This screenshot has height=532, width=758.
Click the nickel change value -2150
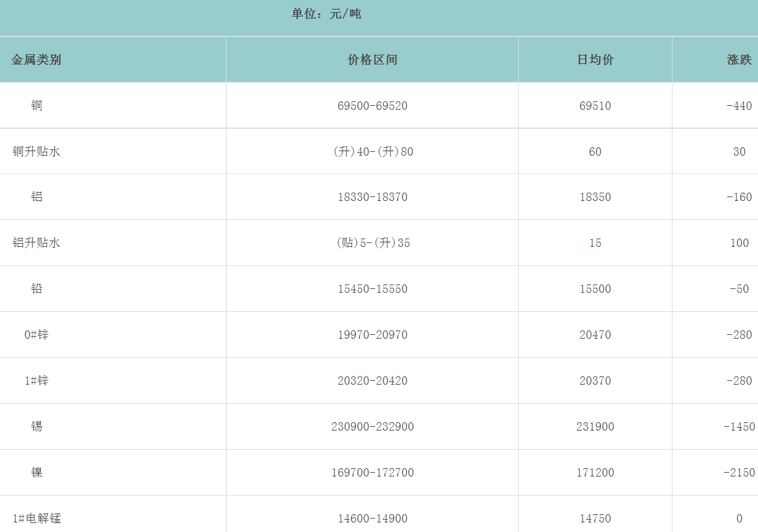pos(739,473)
